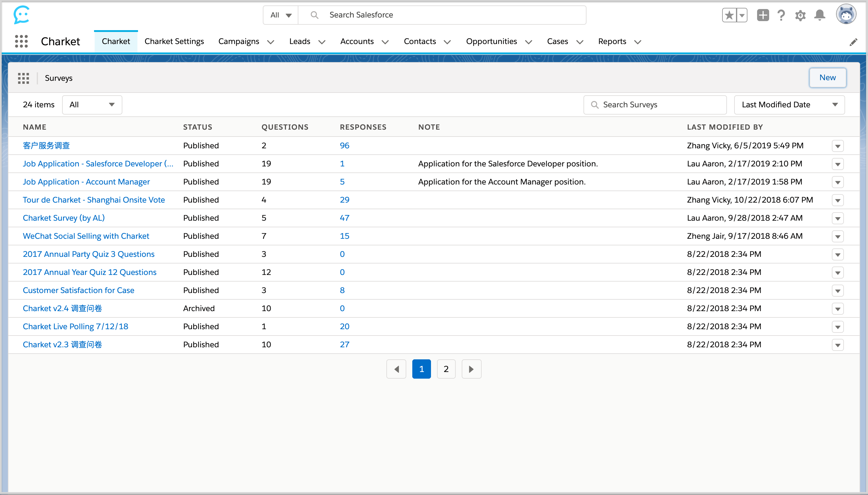Expand the favorites list dropdown arrow
868x495 pixels.
pos(742,15)
